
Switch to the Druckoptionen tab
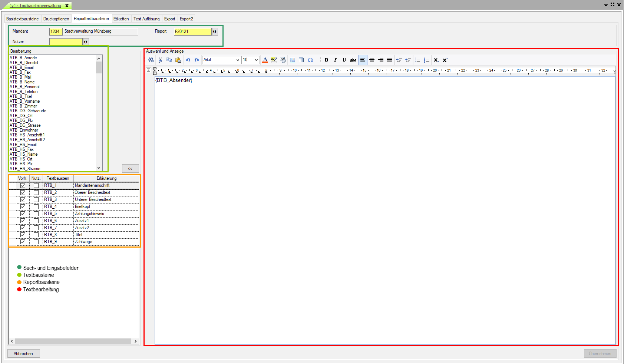[x=56, y=19]
